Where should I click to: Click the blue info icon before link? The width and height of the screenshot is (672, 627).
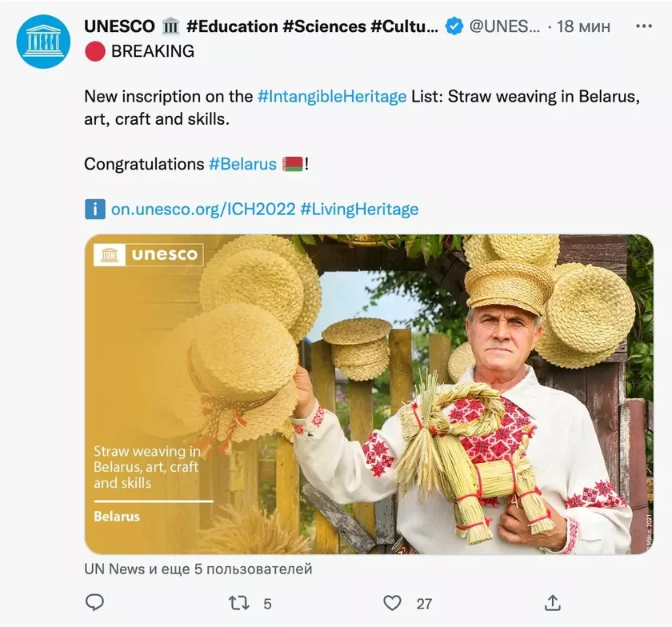[x=94, y=210]
